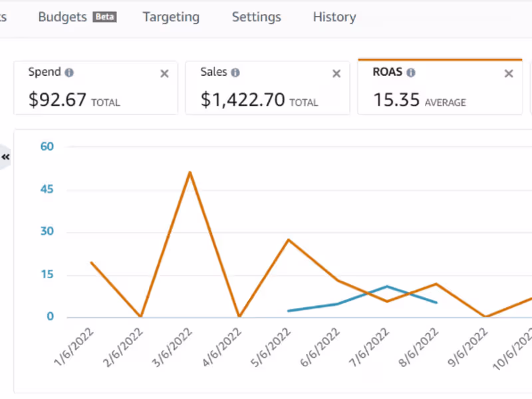Open the Budgets Beta tab
This screenshot has height=399, width=532.
point(77,17)
